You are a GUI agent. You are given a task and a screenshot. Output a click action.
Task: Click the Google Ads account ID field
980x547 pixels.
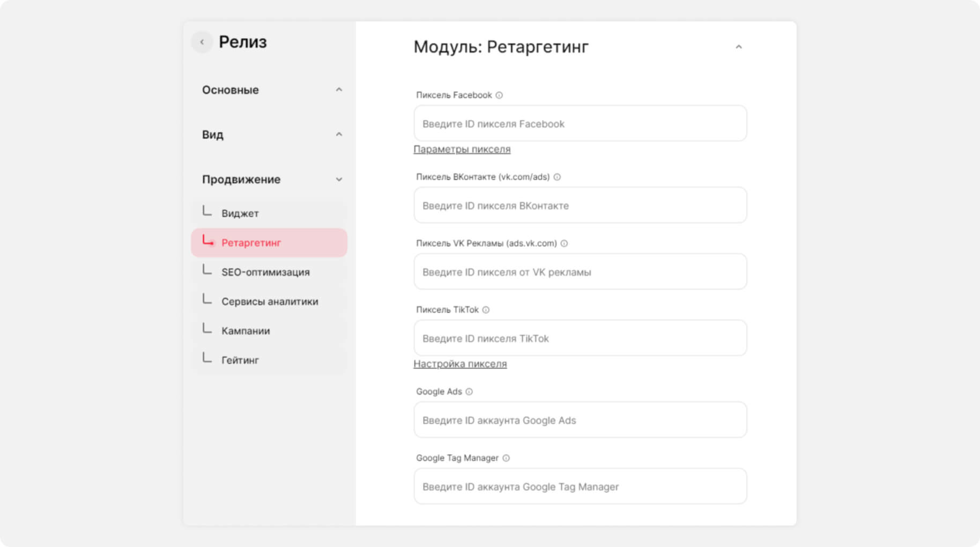pos(580,420)
